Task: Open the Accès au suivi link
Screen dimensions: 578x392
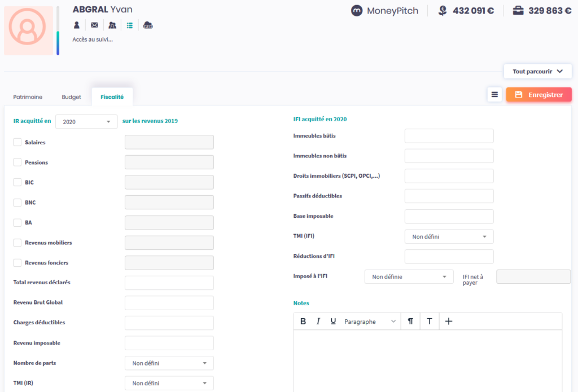Action: click(93, 39)
